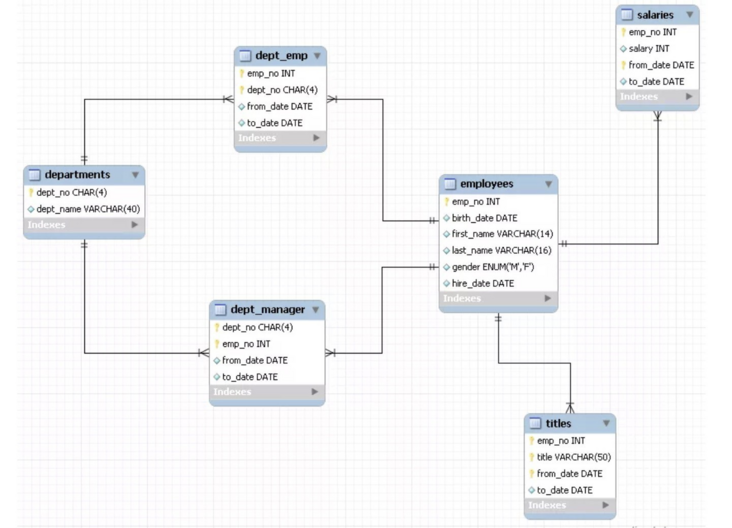Click the emp_no key icon in titles

point(532,441)
